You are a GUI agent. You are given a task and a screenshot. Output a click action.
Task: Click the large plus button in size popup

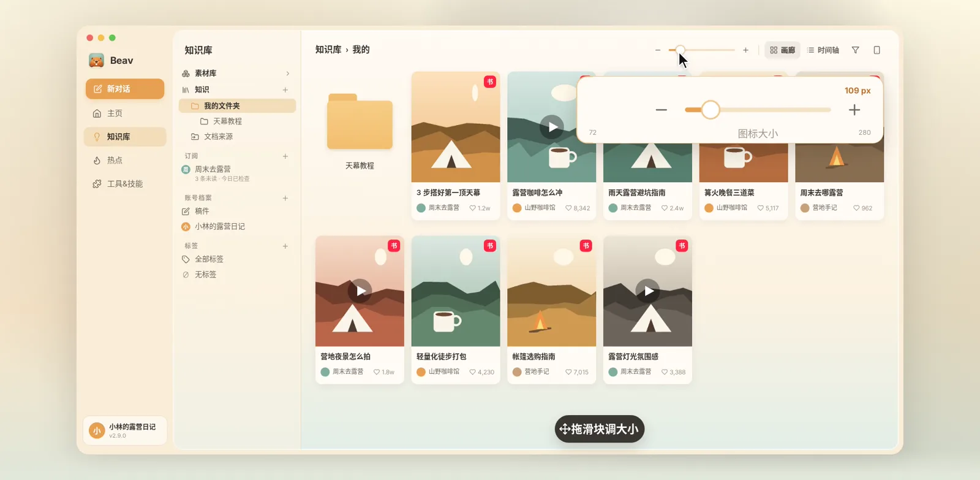coord(854,110)
